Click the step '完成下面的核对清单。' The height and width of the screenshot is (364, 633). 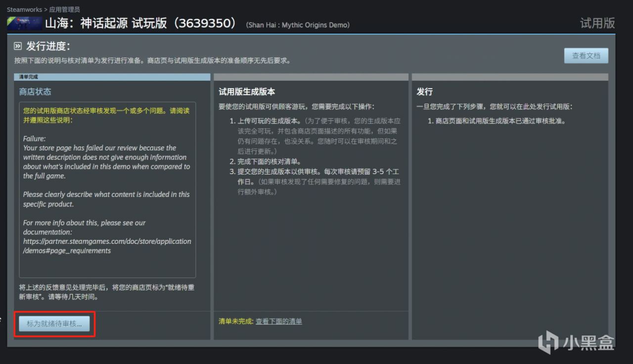269,161
